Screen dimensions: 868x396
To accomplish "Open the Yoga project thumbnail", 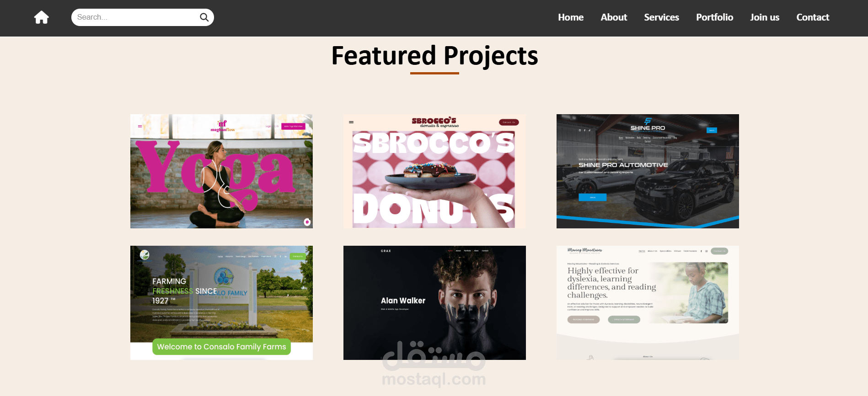I will pos(221,171).
